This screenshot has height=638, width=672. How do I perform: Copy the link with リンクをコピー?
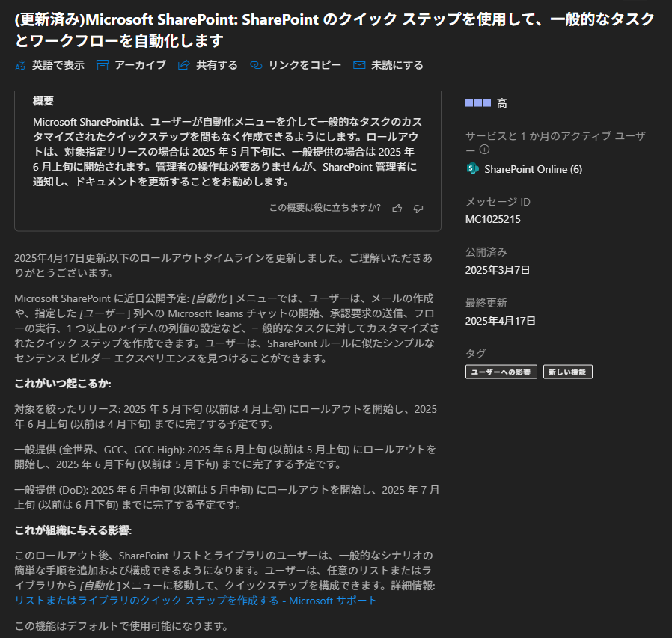305,65
